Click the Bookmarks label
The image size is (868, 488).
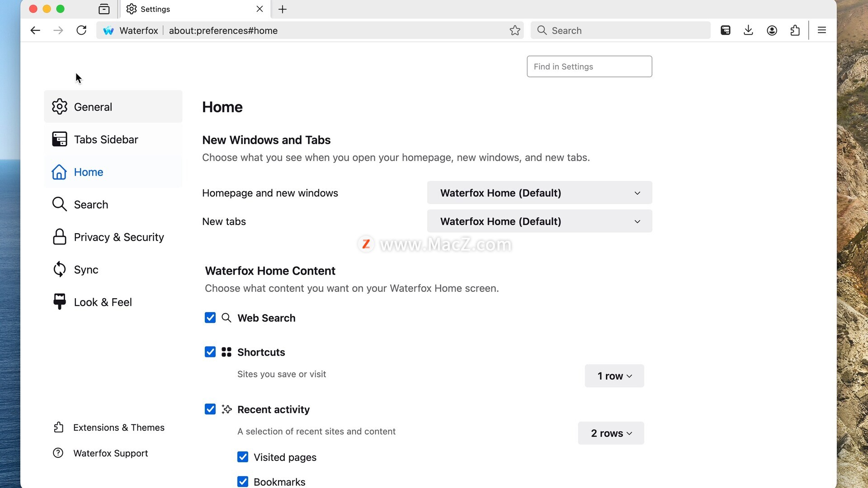click(279, 482)
